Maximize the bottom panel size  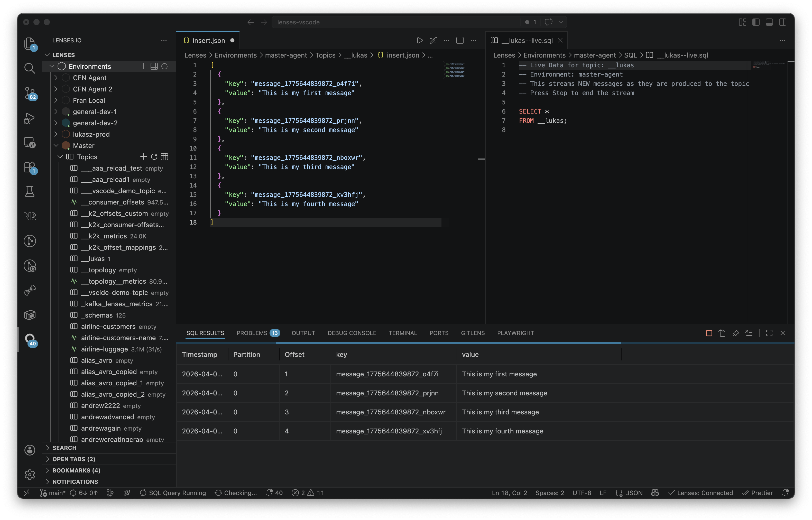point(769,333)
